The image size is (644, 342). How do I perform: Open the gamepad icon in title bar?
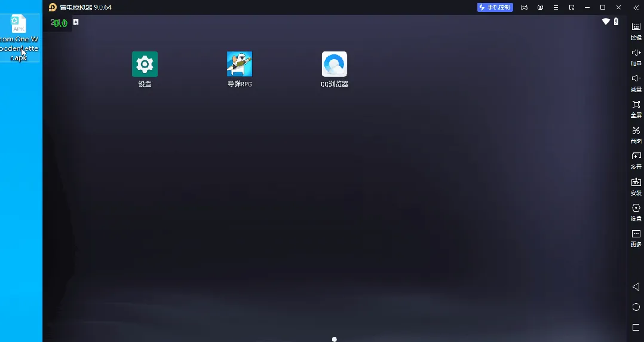tap(524, 7)
